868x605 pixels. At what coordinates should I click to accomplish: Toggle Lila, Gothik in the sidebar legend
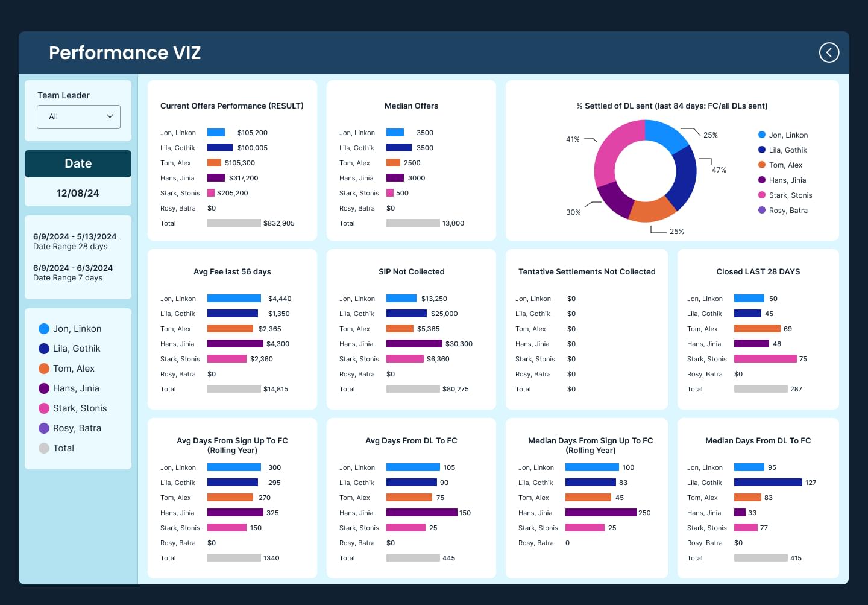(69, 349)
